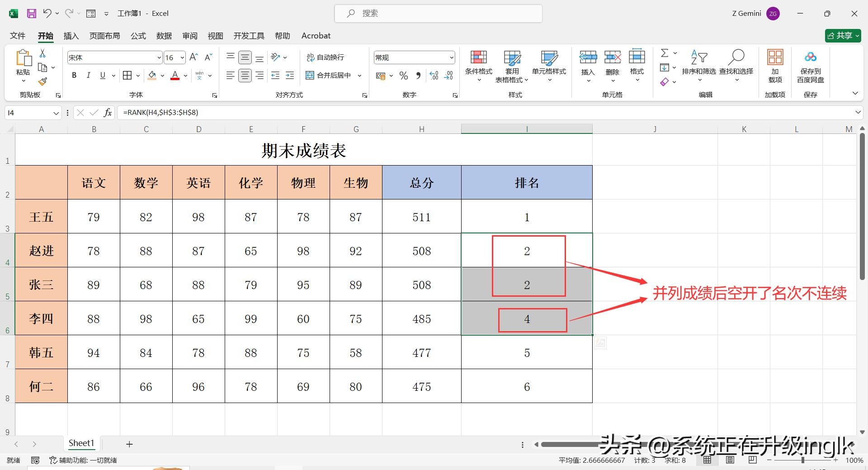This screenshot has width=868, height=470.
Task: Expand the number format combo box
Action: point(451,58)
